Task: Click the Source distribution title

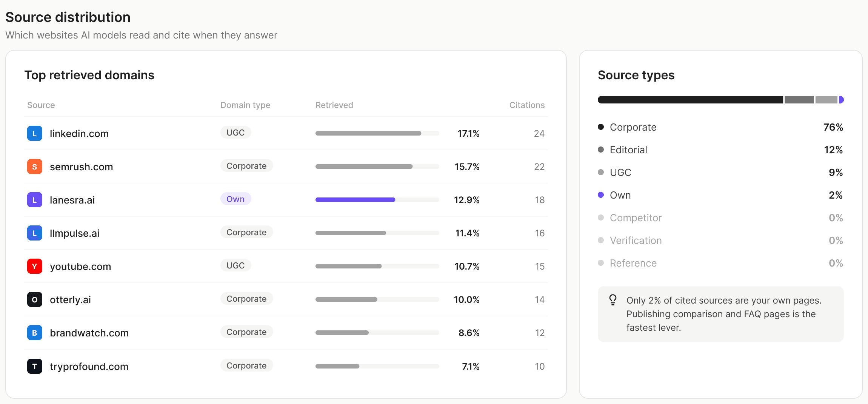Action: click(68, 17)
